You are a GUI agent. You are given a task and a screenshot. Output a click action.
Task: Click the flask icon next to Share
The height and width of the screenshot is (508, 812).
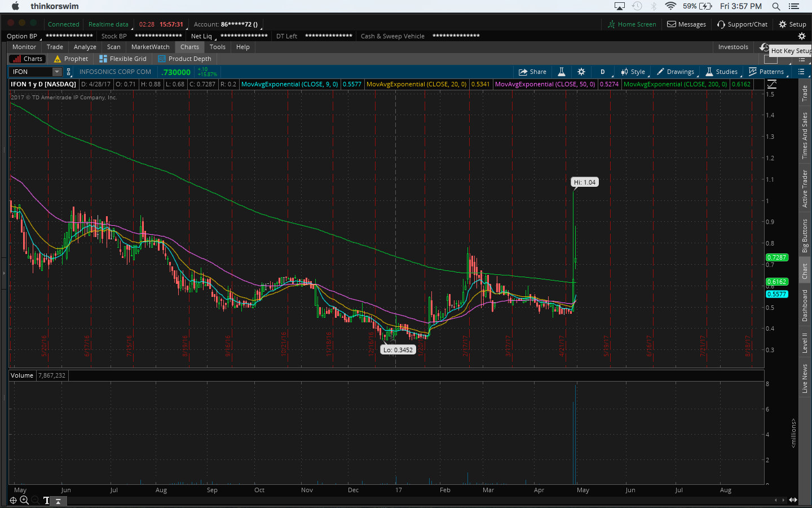click(x=562, y=72)
